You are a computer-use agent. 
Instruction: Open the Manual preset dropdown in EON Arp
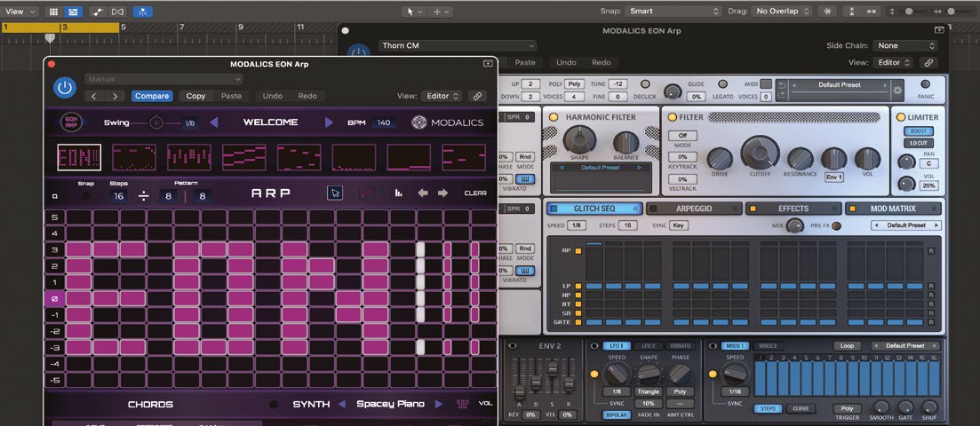point(163,79)
